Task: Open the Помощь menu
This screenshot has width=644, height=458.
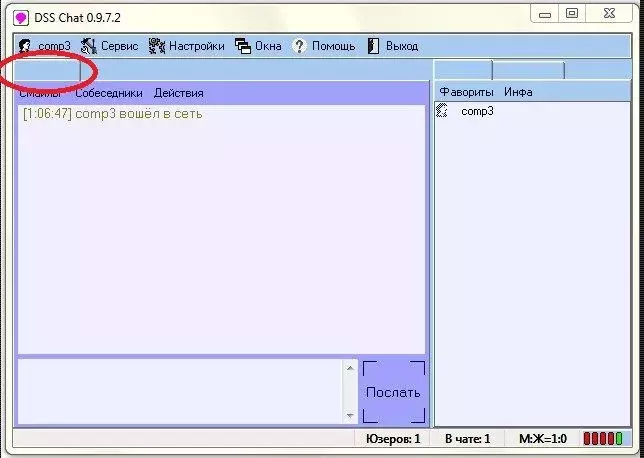Action: tap(334, 46)
